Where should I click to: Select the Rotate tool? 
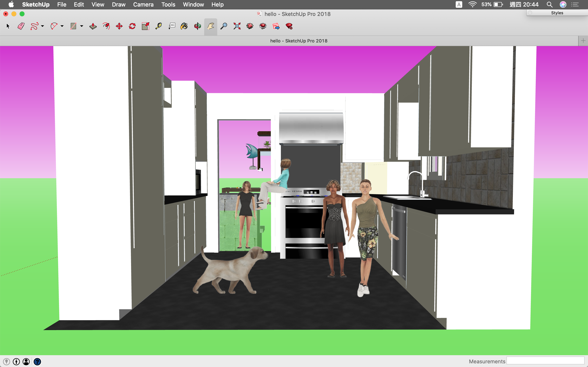click(x=132, y=26)
